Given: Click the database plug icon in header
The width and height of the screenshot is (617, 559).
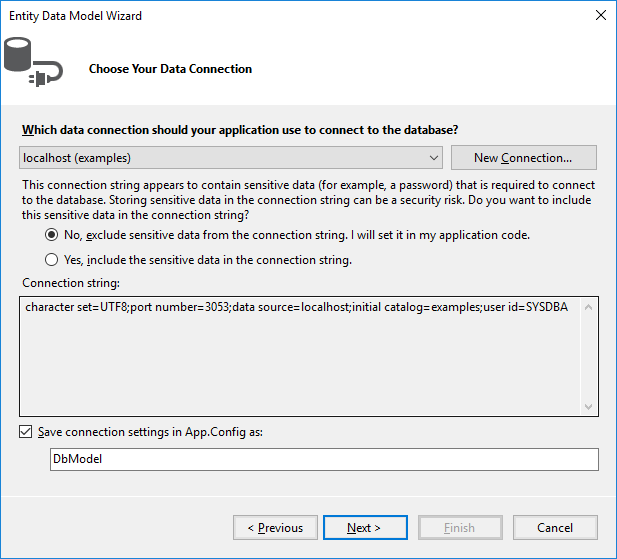Looking at the screenshot, I should coord(33,63).
